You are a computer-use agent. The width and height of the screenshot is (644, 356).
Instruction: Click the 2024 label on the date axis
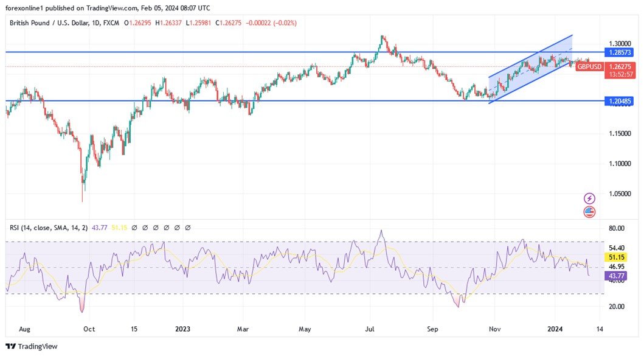556,329
